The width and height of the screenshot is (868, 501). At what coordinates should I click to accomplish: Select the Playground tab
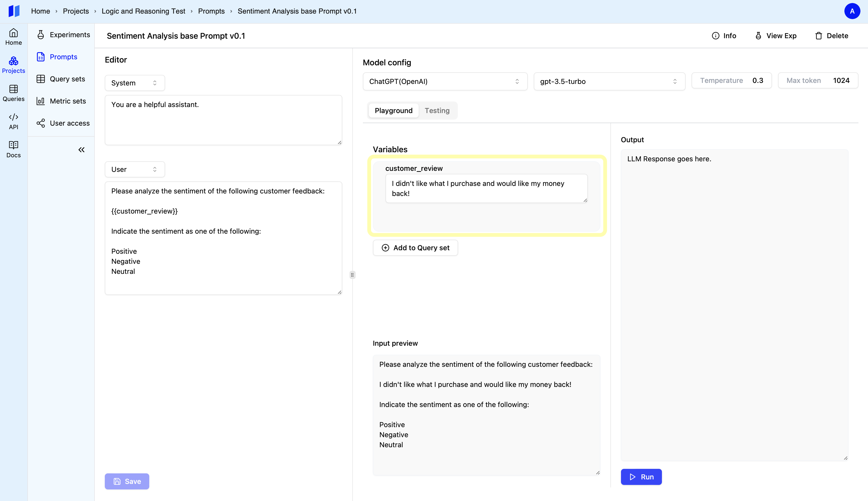coord(393,111)
